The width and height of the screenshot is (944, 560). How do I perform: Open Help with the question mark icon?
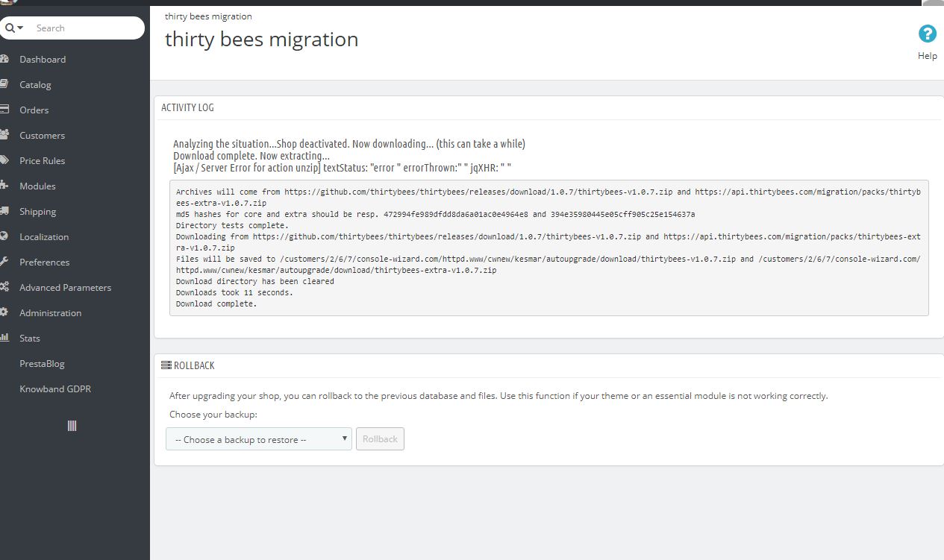pos(927,34)
